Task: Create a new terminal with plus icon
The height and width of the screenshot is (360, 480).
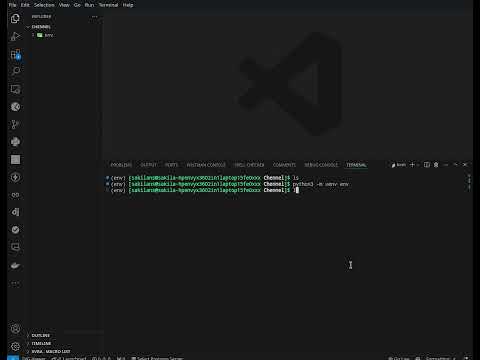Action: pos(412,165)
